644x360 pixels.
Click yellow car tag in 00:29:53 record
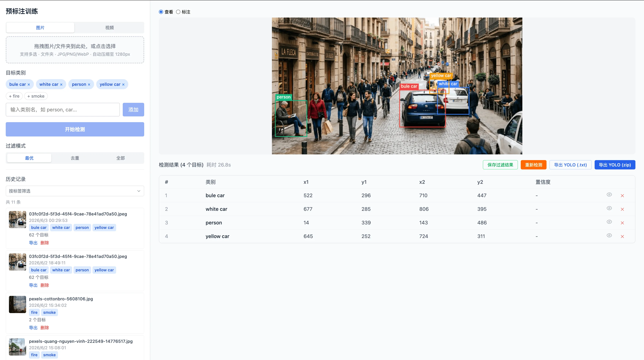click(104, 228)
